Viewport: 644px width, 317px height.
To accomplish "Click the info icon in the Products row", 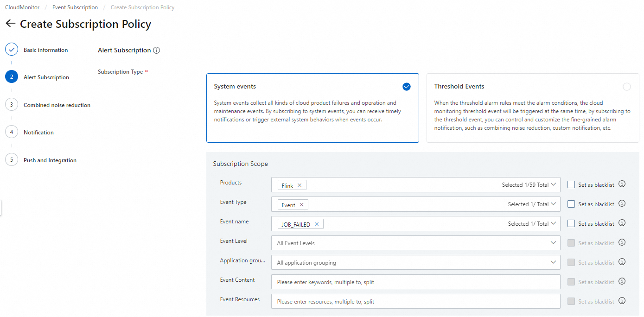I will [x=622, y=184].
